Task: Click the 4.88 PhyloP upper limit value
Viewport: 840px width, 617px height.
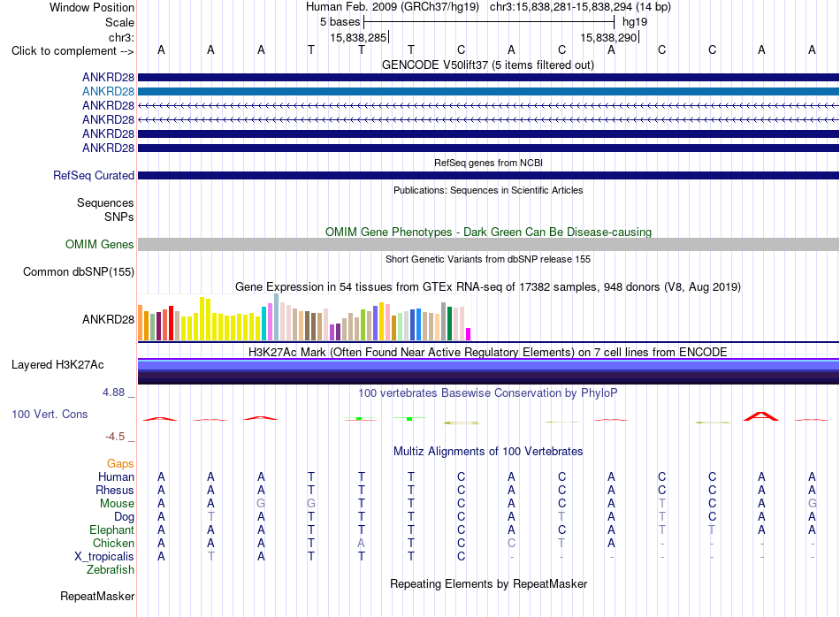Action: 113,392
